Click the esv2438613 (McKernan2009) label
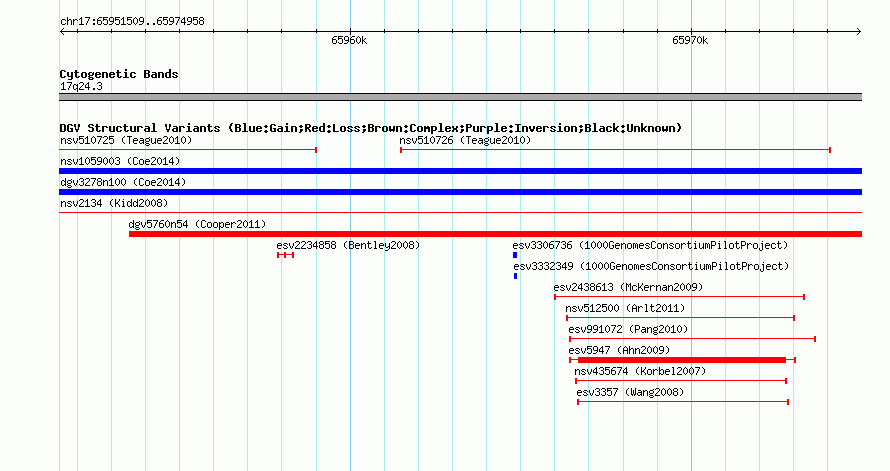The width and height of the screenshot is (890, 471). coord(628,287)
